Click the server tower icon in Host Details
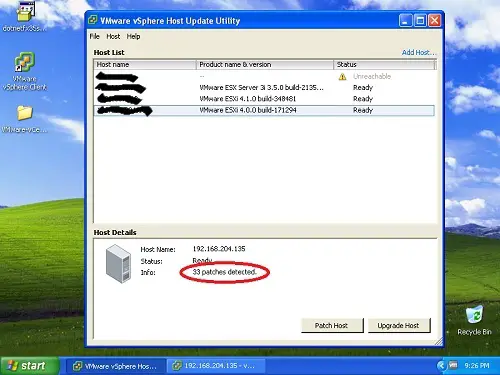This screenshot has width=500, height=375. click(x=118, y=264)
